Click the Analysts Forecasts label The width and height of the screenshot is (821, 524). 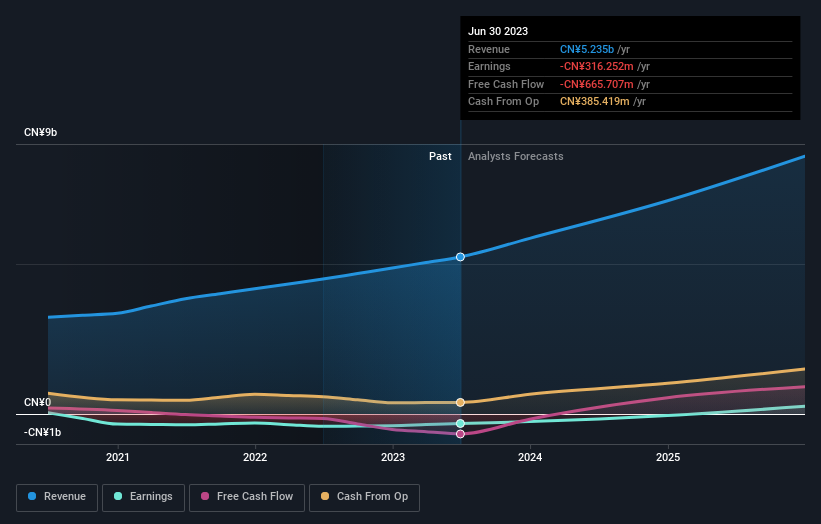click(516, 156)
